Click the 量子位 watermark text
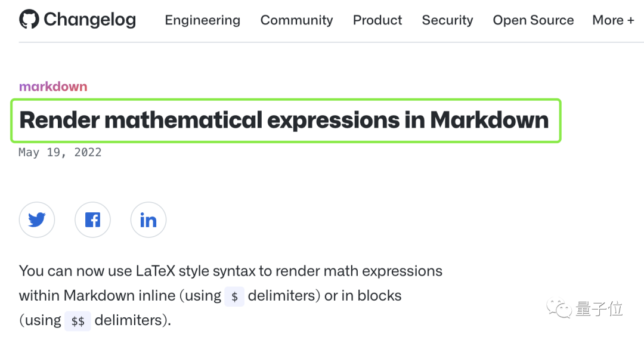The image size is (644, 337). point(599,308)
